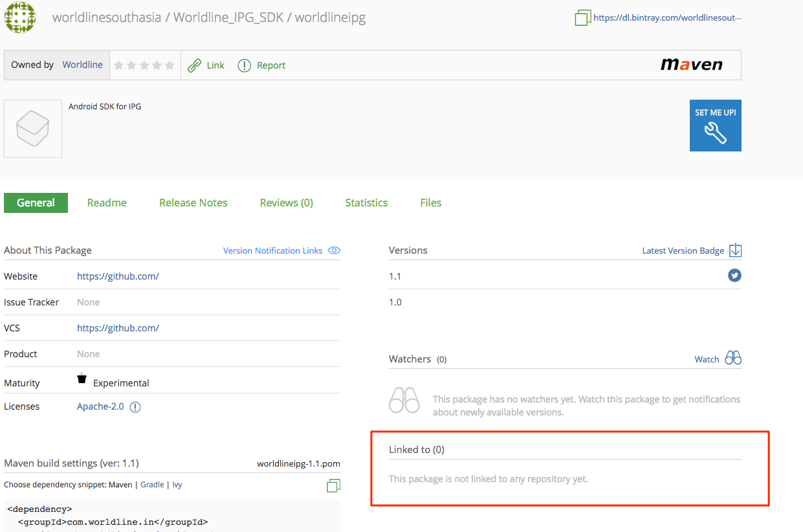The width and height of the screenshot is (803, 532).
Task: Click the Watch link
Action: point(707,359)
